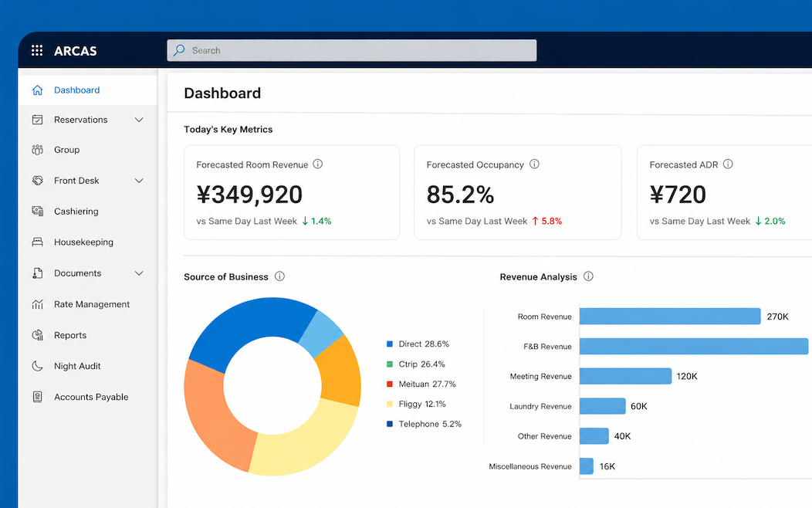The image size is (812, 508).
Task: Click the ARCAS logo text
Action: pyautogui.click(x=76, y=51)
